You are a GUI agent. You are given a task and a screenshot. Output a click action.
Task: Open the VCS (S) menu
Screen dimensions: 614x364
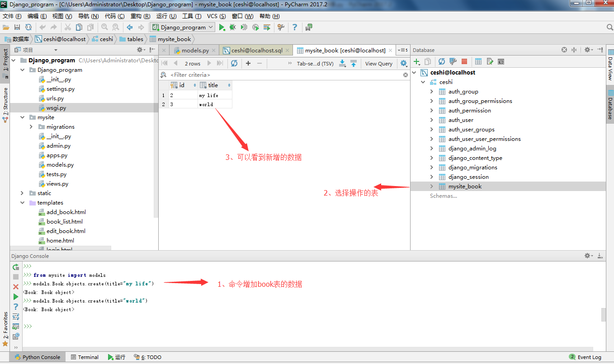coord(216,16)
